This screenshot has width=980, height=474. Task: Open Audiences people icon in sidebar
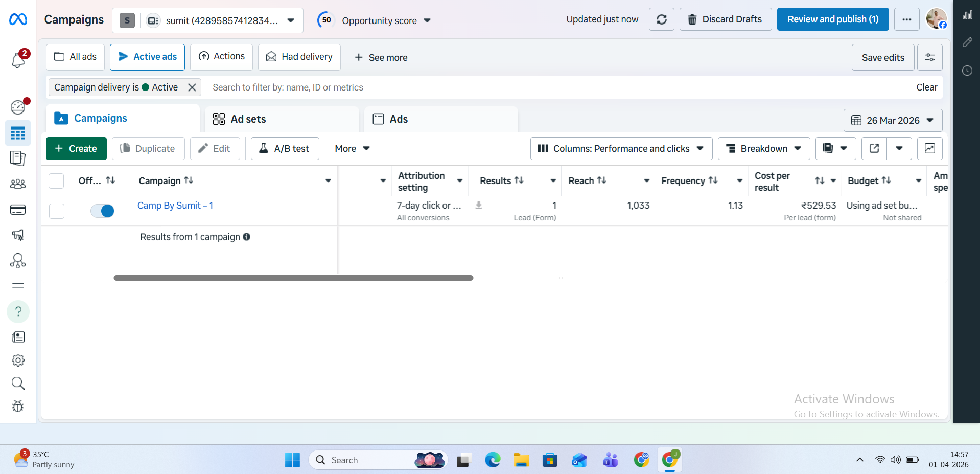click(x=18, y=184)
